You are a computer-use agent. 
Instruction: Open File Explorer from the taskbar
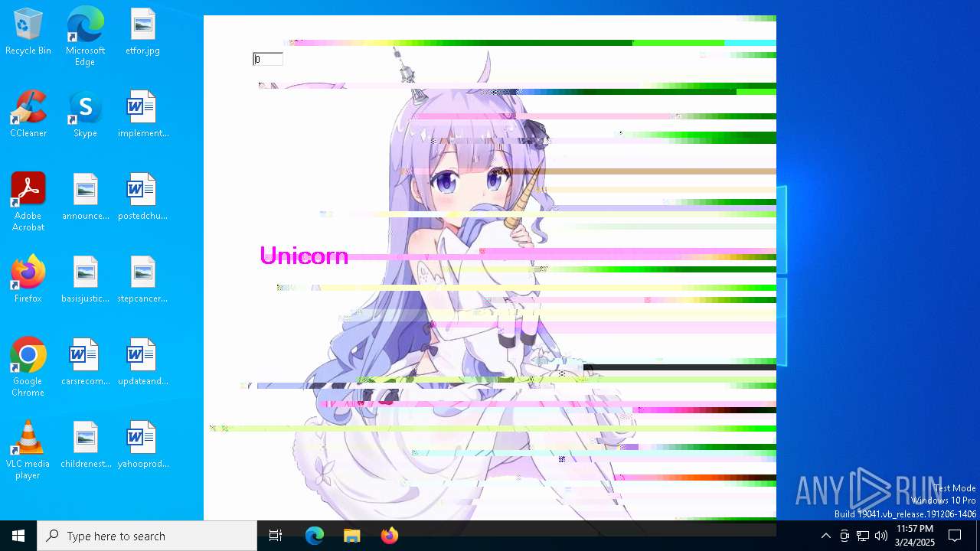point(351,536)
